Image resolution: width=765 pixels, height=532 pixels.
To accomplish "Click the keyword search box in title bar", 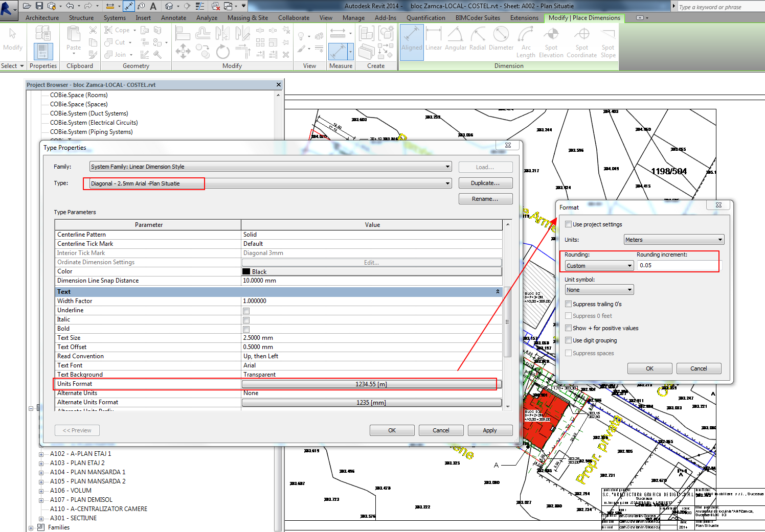I will click(721, 7).
